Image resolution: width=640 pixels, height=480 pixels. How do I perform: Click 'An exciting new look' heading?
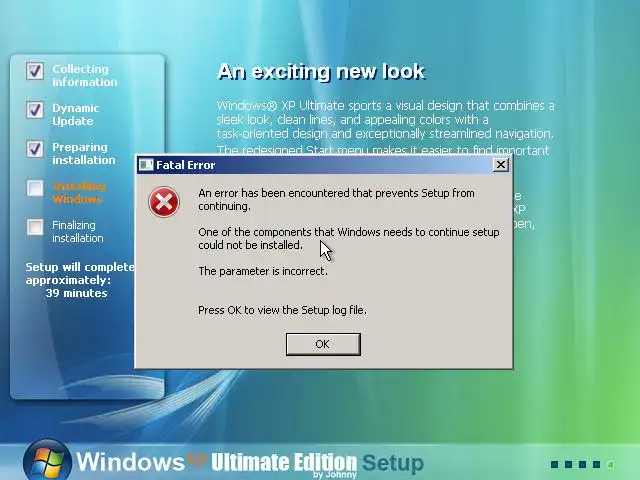(x=321, y=71)
